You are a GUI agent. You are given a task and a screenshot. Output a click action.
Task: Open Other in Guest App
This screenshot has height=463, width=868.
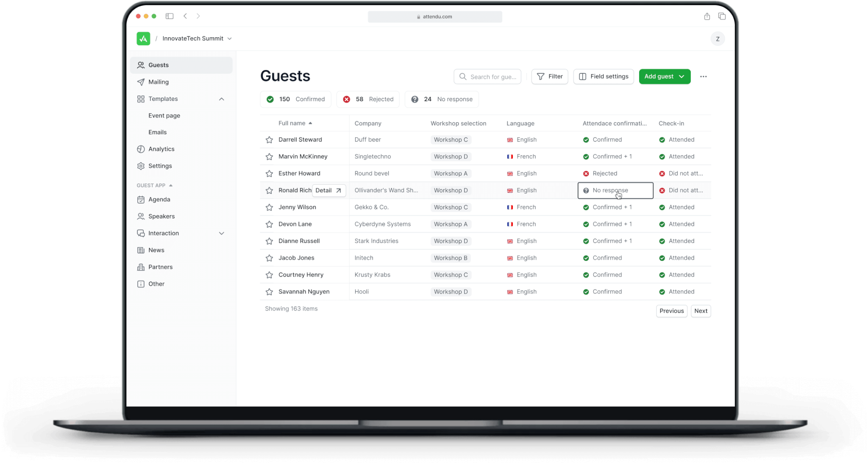[181, 284]
